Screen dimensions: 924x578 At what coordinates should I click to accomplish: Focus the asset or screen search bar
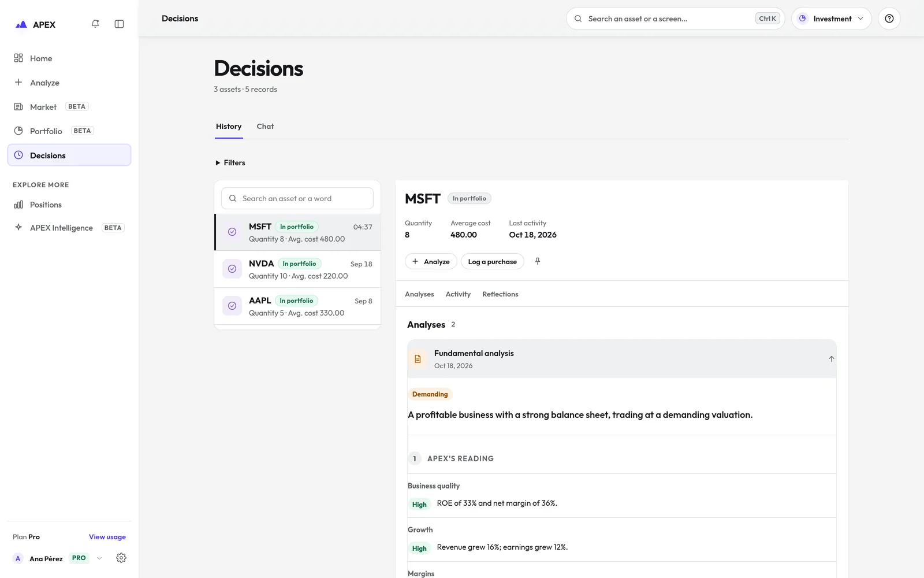[675, 18]
